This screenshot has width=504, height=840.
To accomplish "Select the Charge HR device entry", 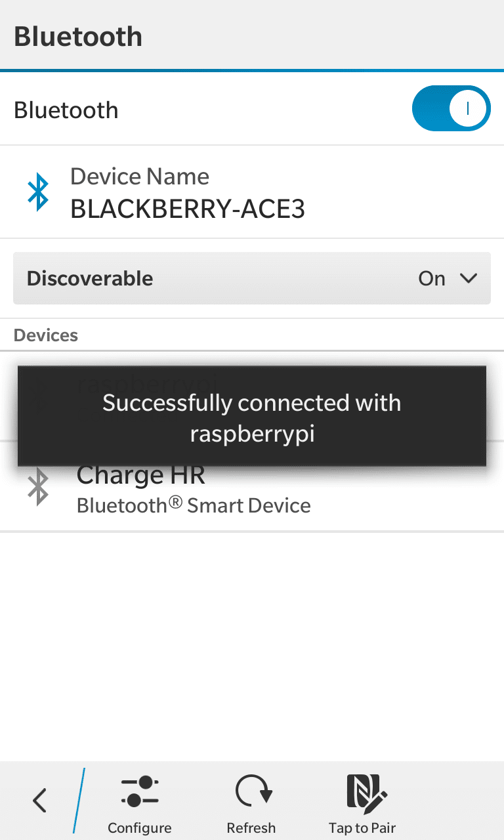I will pos(252,487).
